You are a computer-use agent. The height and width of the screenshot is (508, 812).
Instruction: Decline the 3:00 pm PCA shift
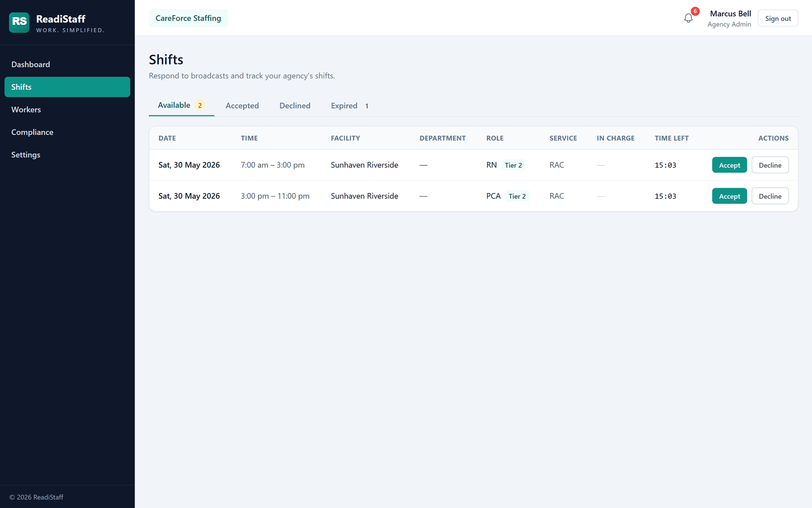click(x=770, y=196)
